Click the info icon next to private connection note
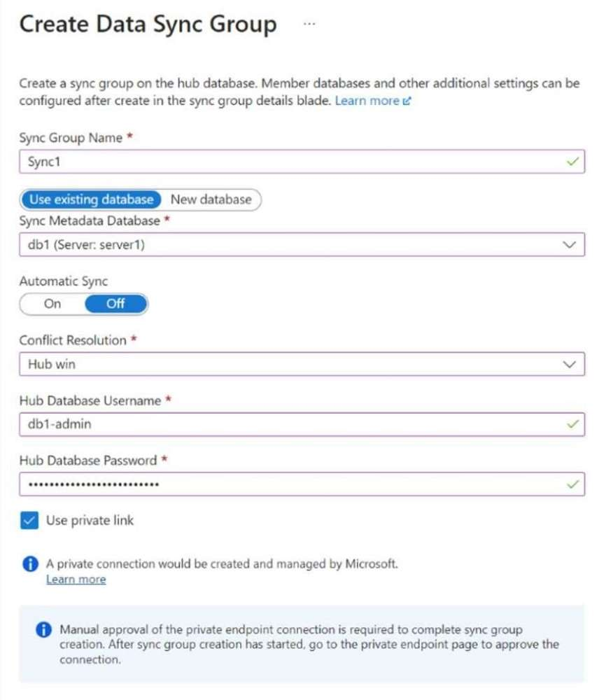The width and height of the screenshot is (599, 700). click(x=29, y=563)
